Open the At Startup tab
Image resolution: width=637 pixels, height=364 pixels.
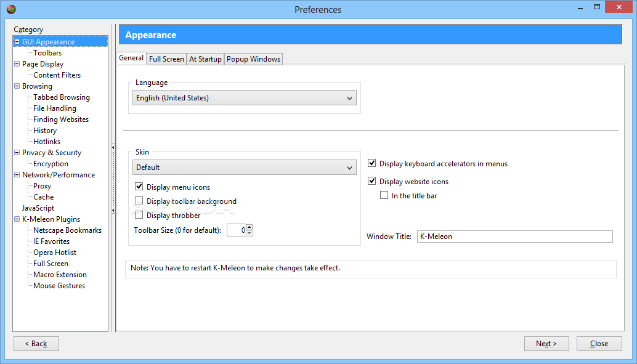(x=205, y=59)
